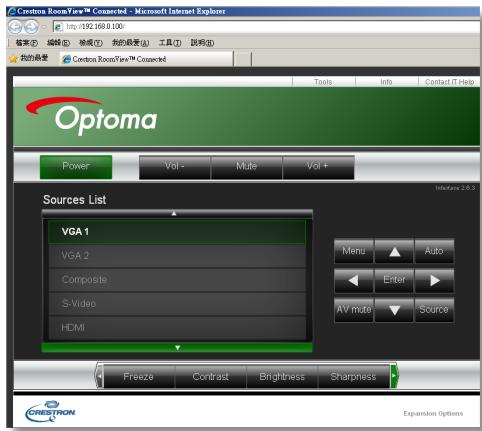Click the Auto button
The width and height of the screenshot is (482, 431).
click(x=434, y=251)
